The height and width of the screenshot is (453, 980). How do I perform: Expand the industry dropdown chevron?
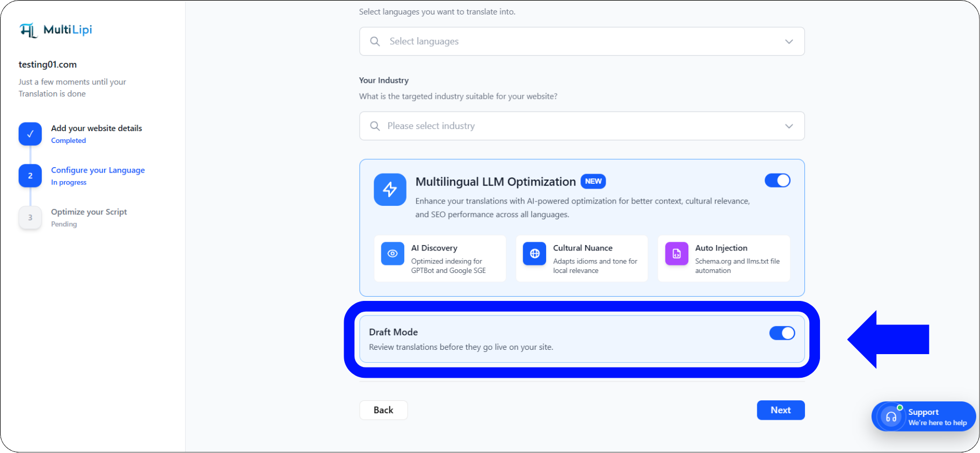(789, 126)
